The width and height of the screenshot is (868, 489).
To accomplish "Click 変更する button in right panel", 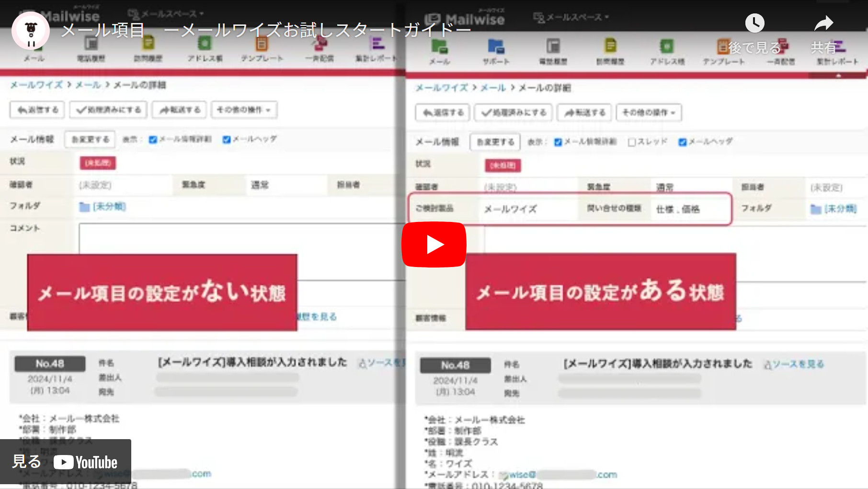I will (495, 142).
